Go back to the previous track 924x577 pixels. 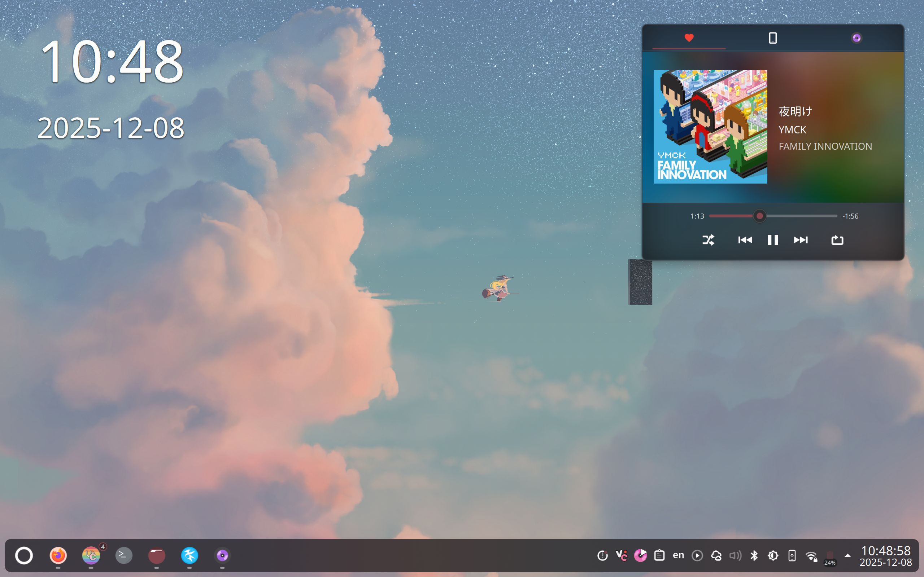(745, 240)
